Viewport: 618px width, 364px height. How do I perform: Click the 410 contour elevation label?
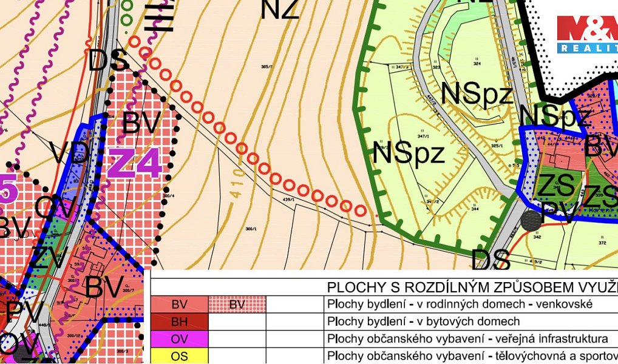[x=236, y=183]
